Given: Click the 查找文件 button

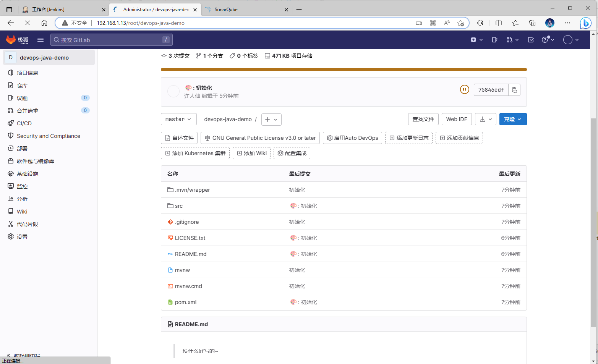Looking at the screenshot, I should pyautogui.click(x=423, y=119).
